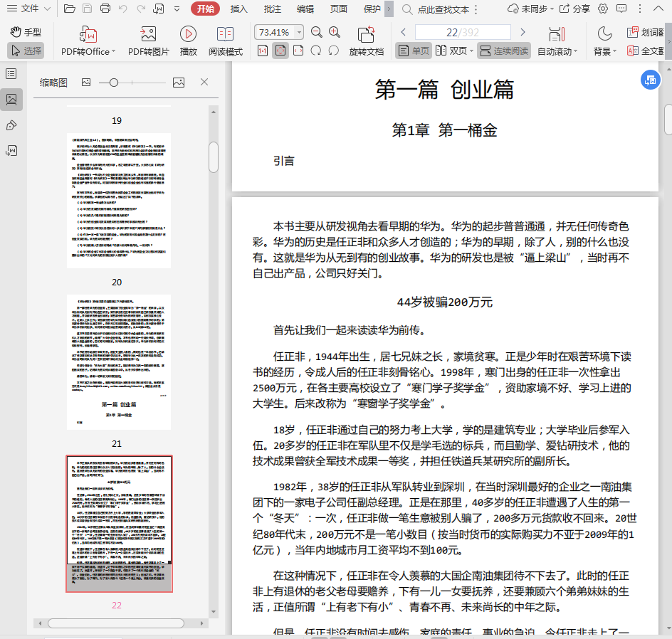Open the 保护 tab
Screen dimensions: 672x639
pos(372,9)
